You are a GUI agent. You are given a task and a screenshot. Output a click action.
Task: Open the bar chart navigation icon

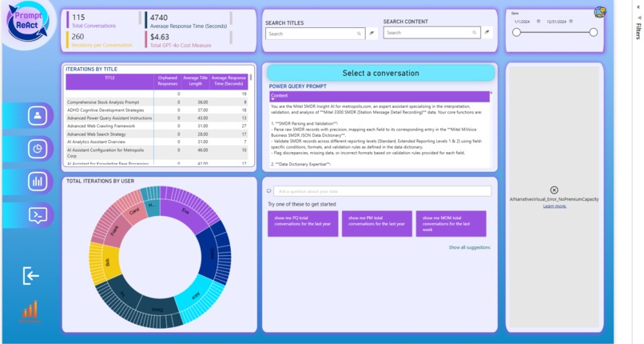[x=38, y=182]
